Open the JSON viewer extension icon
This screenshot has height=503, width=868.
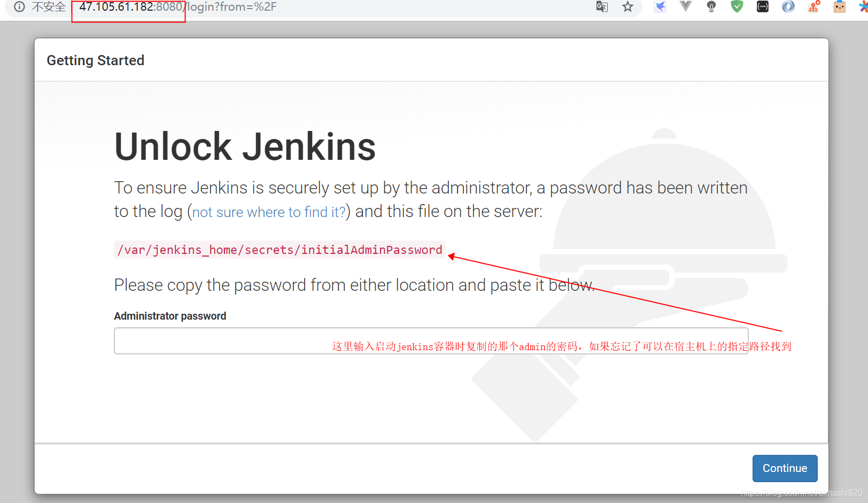click(x=763, y=7)
